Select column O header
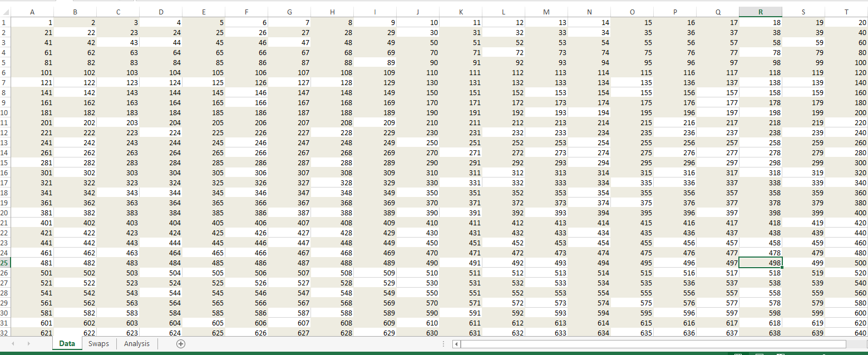Screen dimensions: 868x355 click(x=632, y=12)
